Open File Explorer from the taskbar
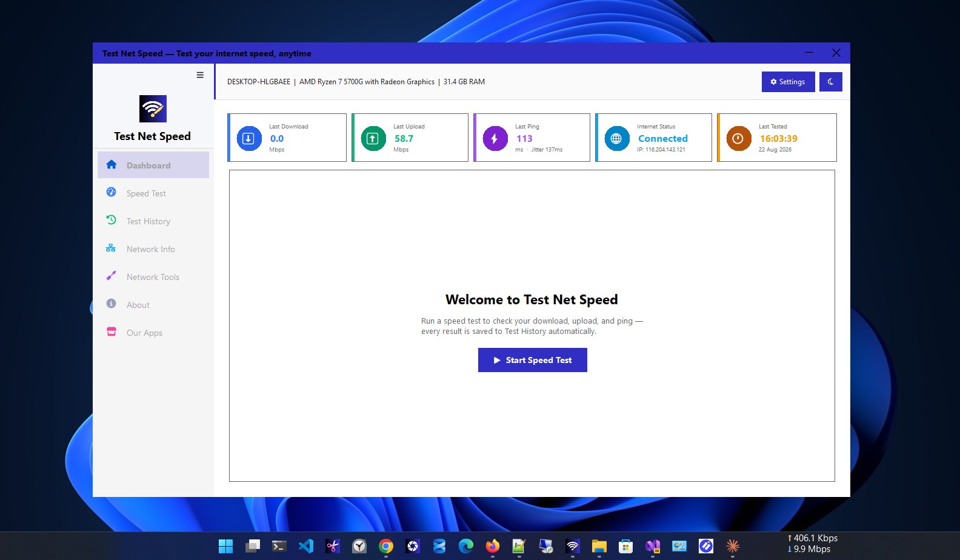 (599, 546)
